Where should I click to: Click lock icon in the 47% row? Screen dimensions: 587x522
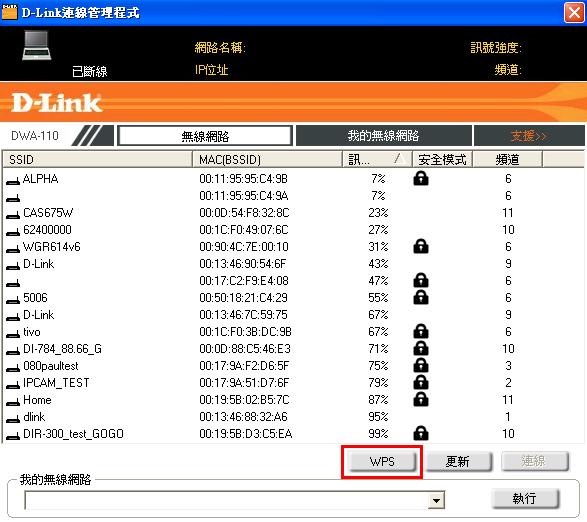[x=421, y=280]
